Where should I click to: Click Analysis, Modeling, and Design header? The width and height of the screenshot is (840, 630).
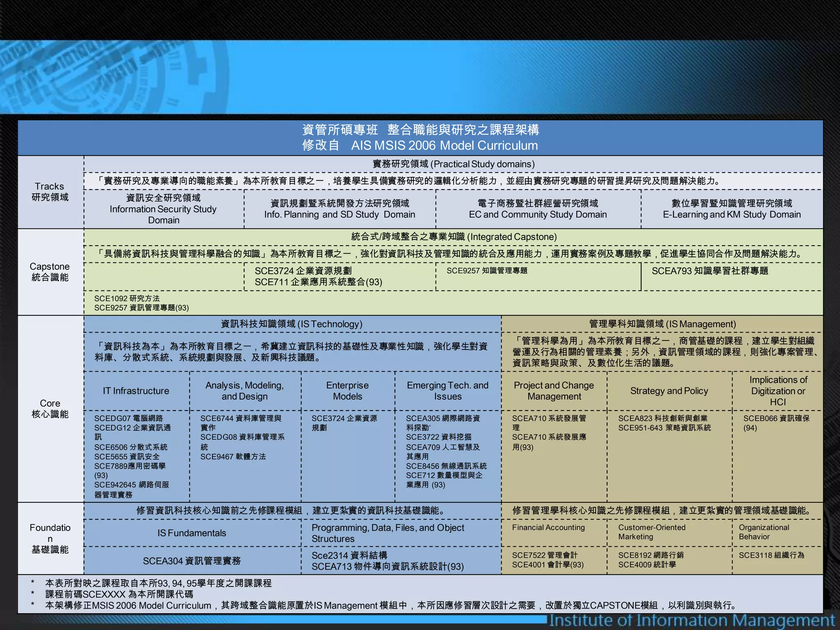[244, 391]
